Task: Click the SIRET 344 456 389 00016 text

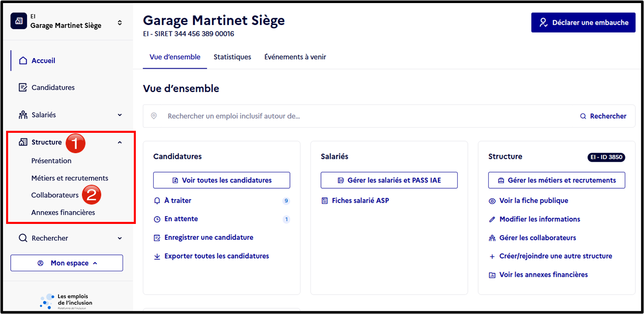Action: (x=194, y=34)
